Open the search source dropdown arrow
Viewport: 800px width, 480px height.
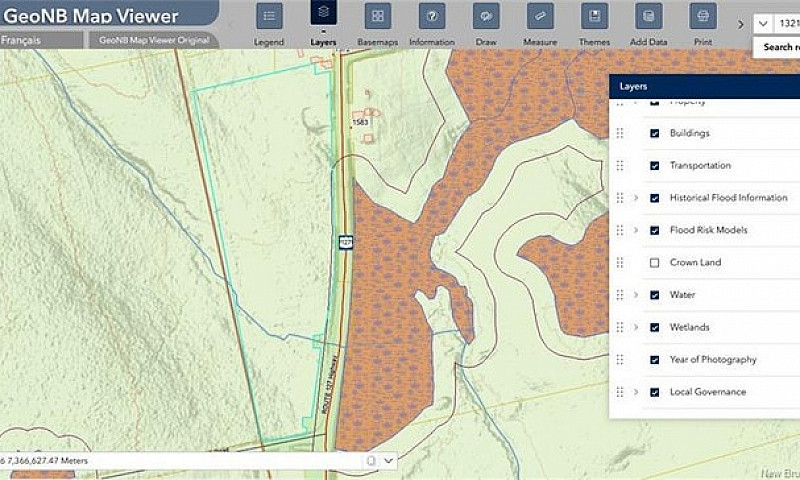pyautogui.click(x=763, y=23)
